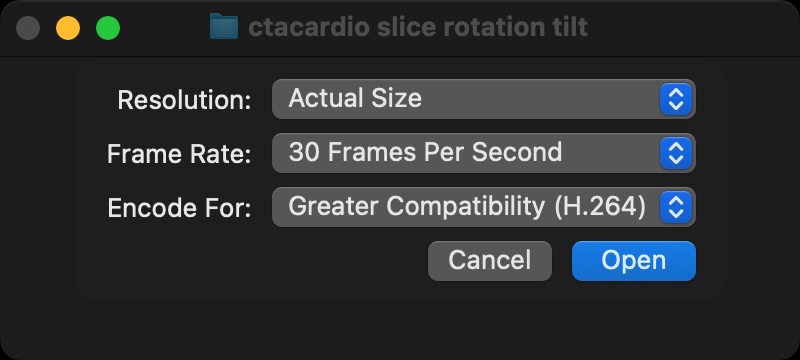Click the 'Actual Size' value text
Image resolution: width=800 pixels, height=360 pixels.
(x=355, y=98)
